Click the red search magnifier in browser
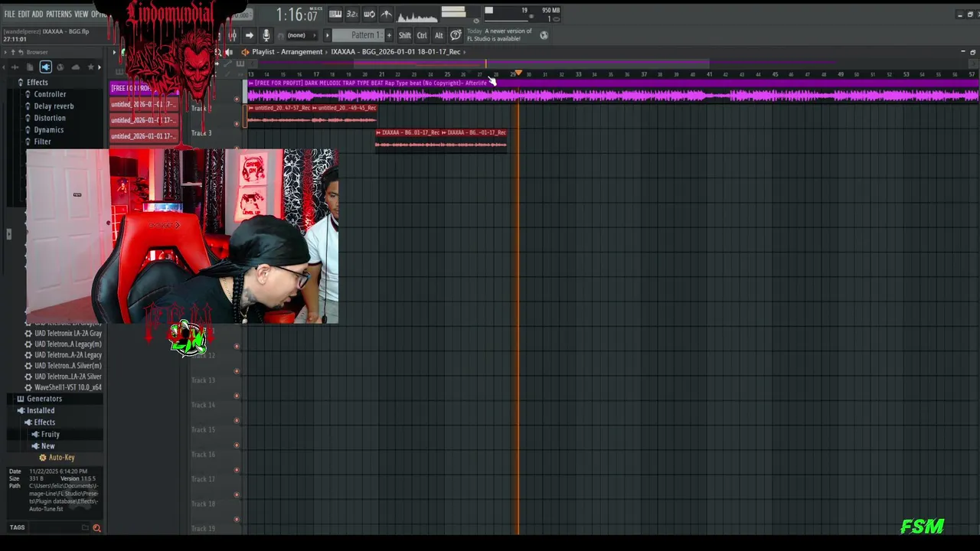 click(96, 528)
